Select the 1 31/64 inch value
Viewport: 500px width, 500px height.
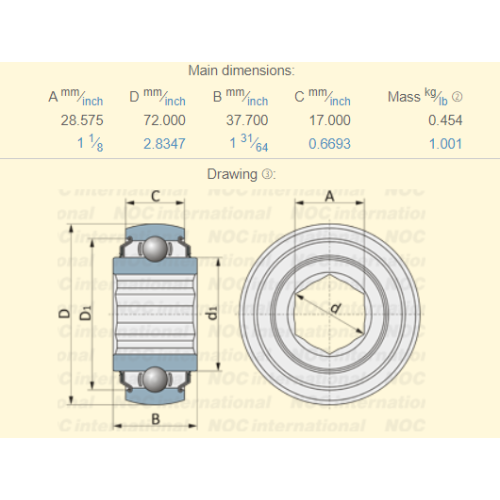(x=249, y=144)
